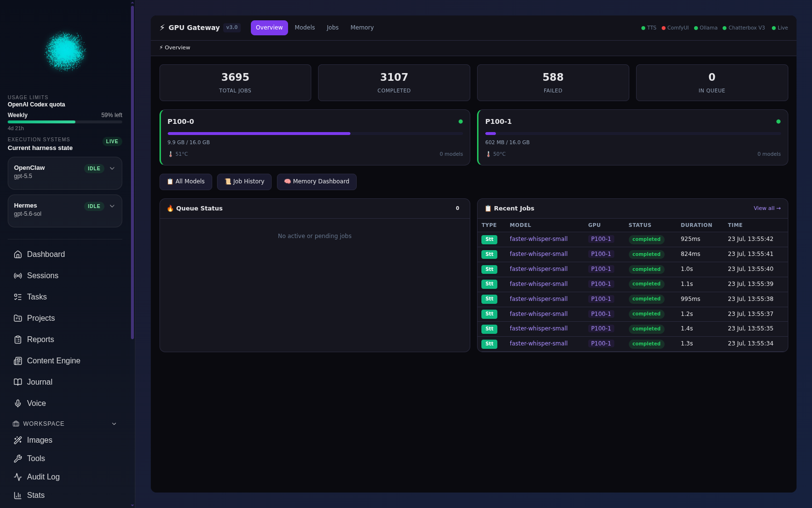Click the Voice microphone icon
The height and width of the screenshot is (508, 812).
(x=18, y=403)
